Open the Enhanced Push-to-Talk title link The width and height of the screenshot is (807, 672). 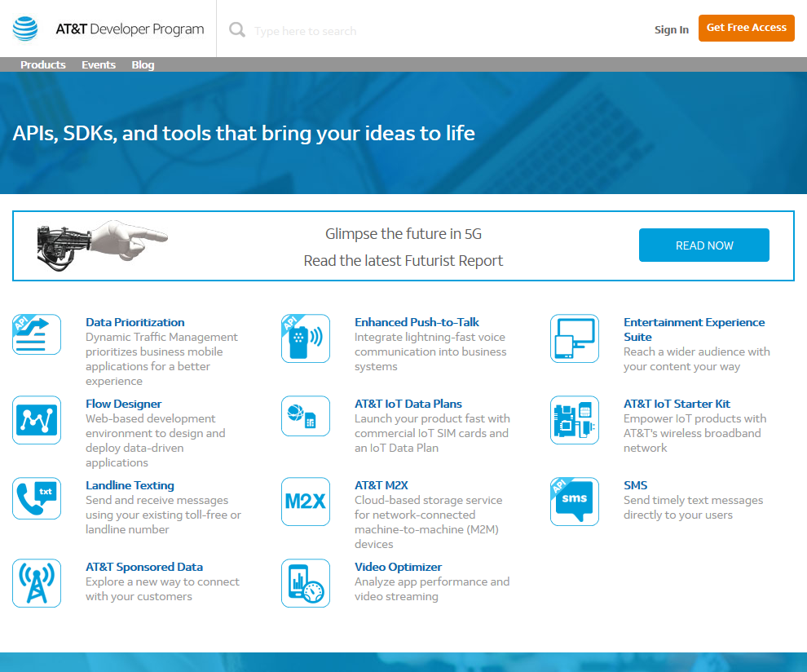pyautogui.click(x=417, y=322)
